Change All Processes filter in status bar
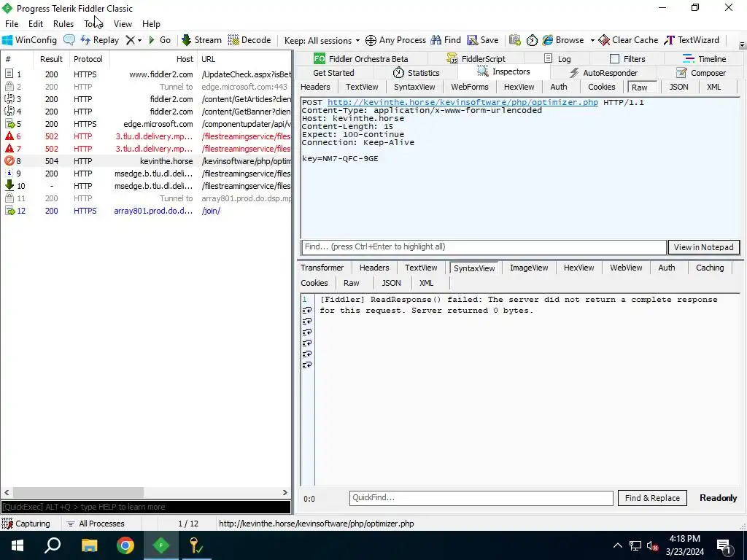Screen dimensions: 747x560 tap(96, 524)
